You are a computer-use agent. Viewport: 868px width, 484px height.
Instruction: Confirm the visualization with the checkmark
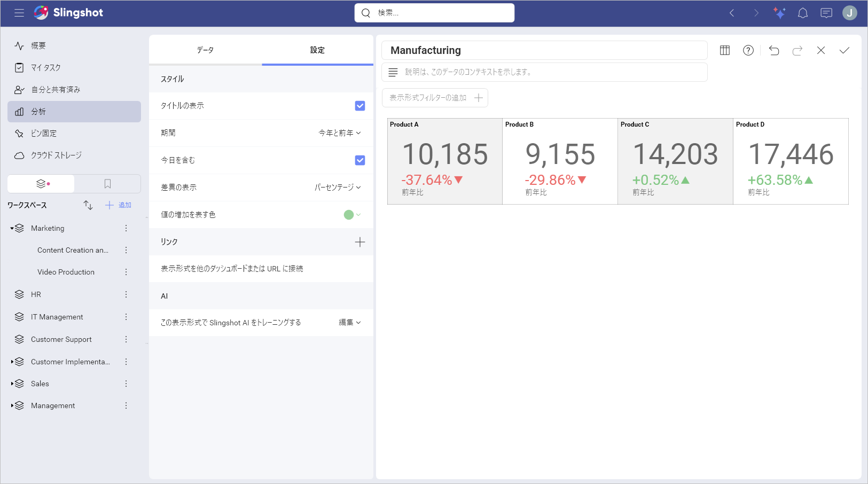coord(844,50)
